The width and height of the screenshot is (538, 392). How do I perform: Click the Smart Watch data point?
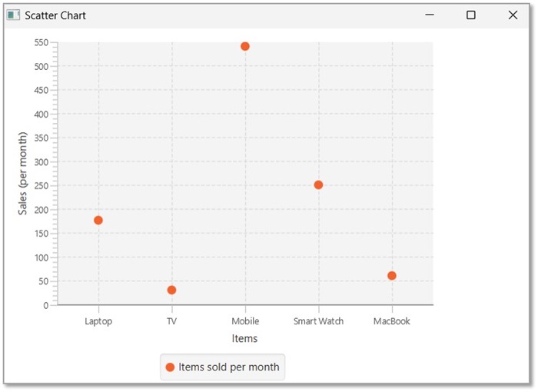click(318, 184)
